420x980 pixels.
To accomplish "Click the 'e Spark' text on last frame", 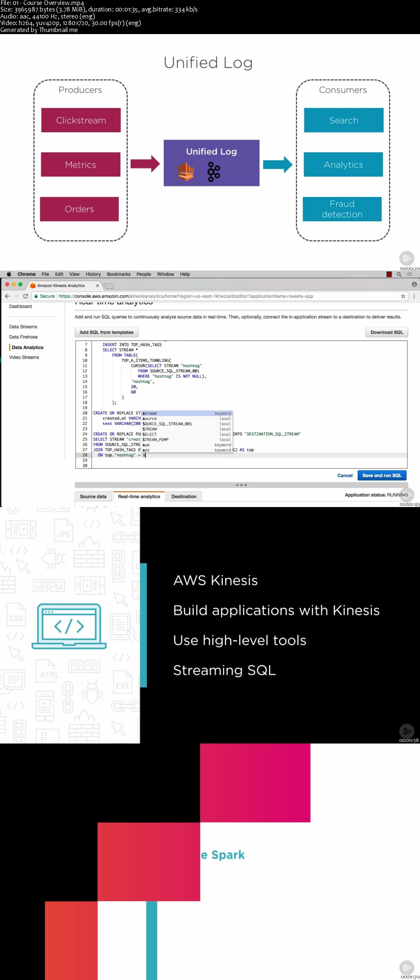I will [223, 855].
